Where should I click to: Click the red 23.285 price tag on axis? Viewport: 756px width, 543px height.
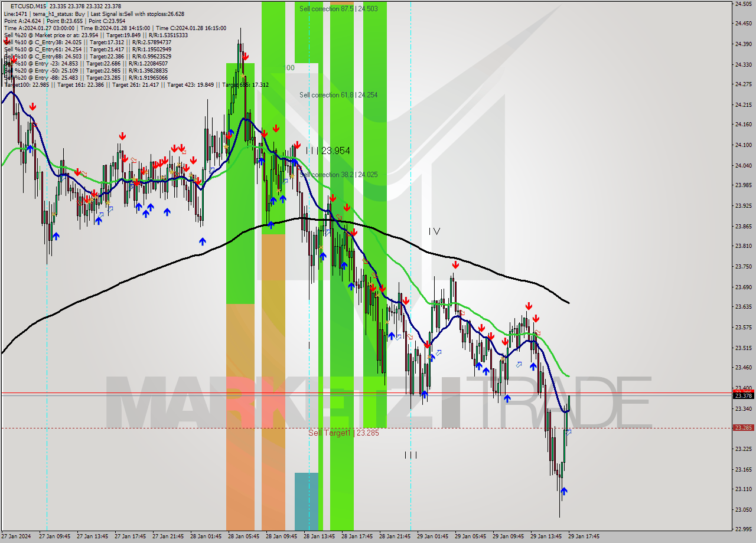point(743,428)
